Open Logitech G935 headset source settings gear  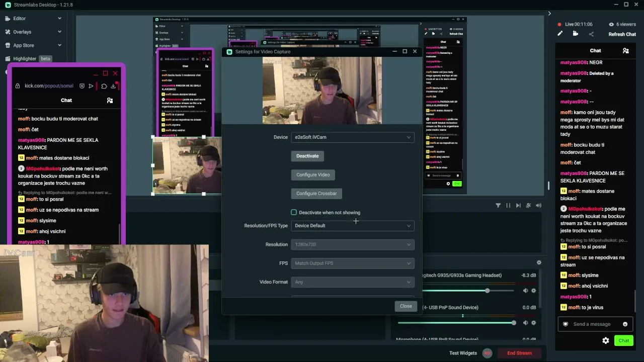534,291
